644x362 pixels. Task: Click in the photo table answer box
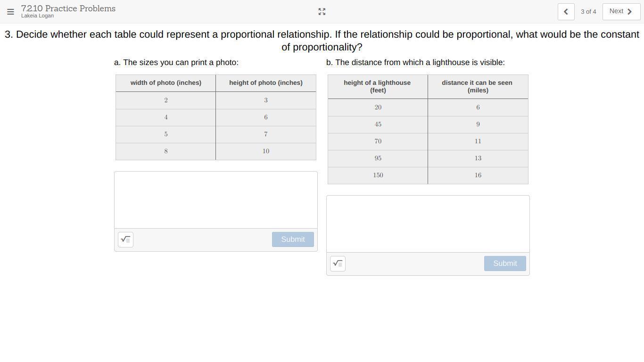216,200
